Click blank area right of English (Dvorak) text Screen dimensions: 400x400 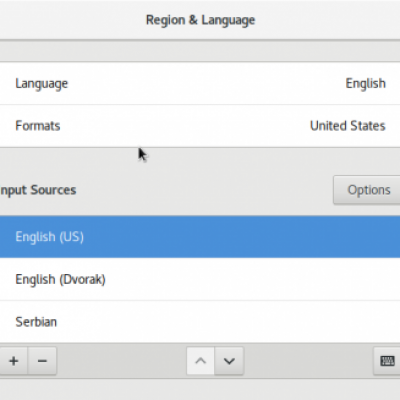point(252,279)
